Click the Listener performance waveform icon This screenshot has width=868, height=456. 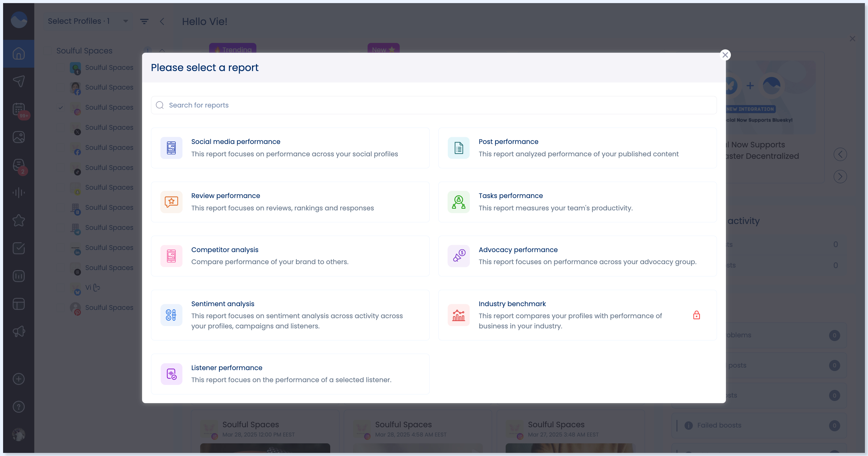(171, 374)
